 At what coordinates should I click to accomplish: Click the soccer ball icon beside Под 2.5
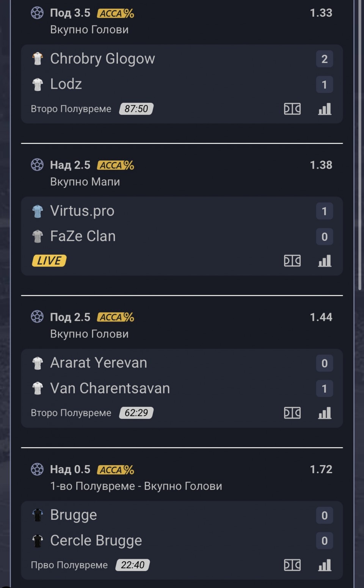[x=37, y=316]
